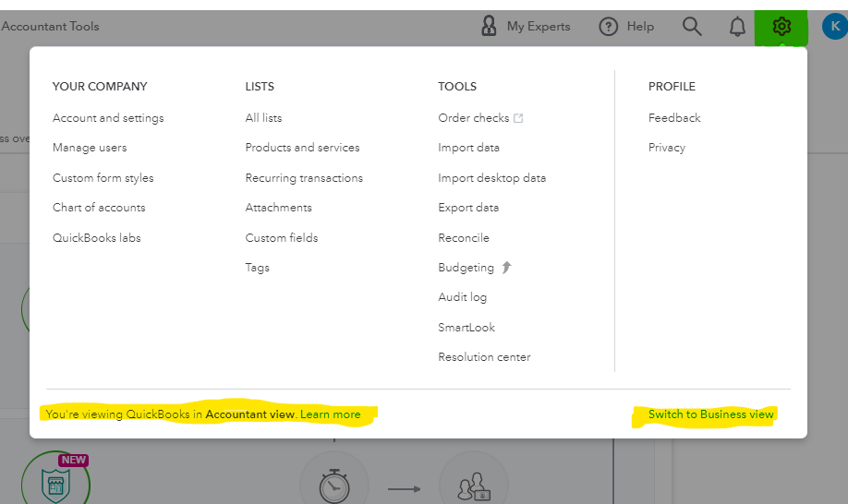The image size is (848, 504).
Task: Click the Budgeting upgrade arrow icon
Action: coord(506,268)
